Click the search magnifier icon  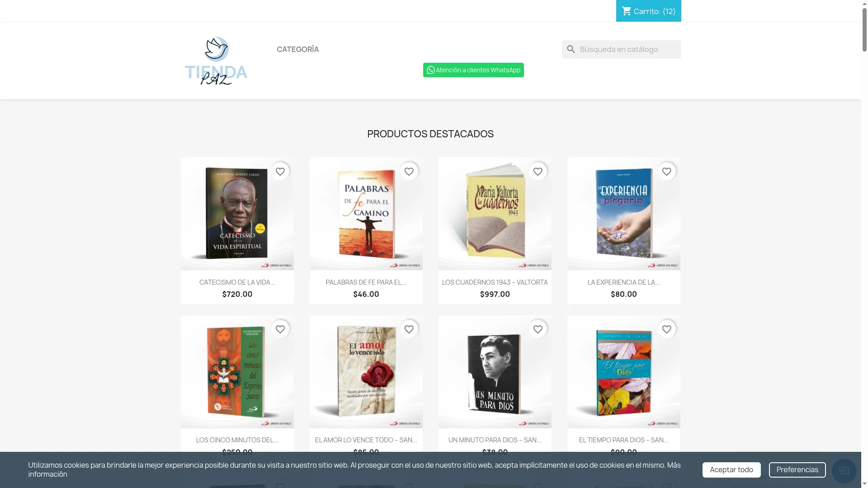[571, 49]
